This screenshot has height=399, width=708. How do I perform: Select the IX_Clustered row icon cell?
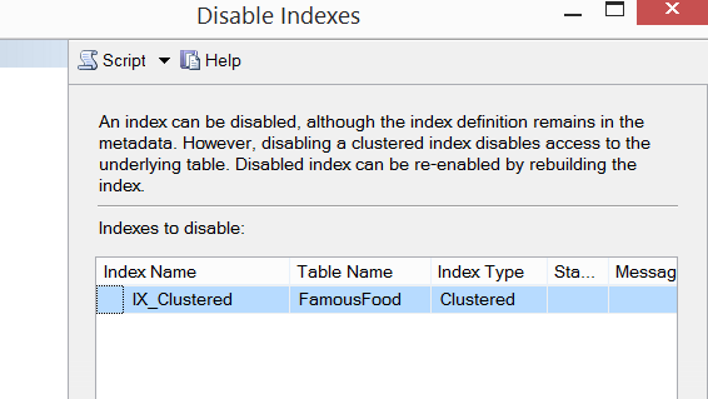(x=110, y=299)
